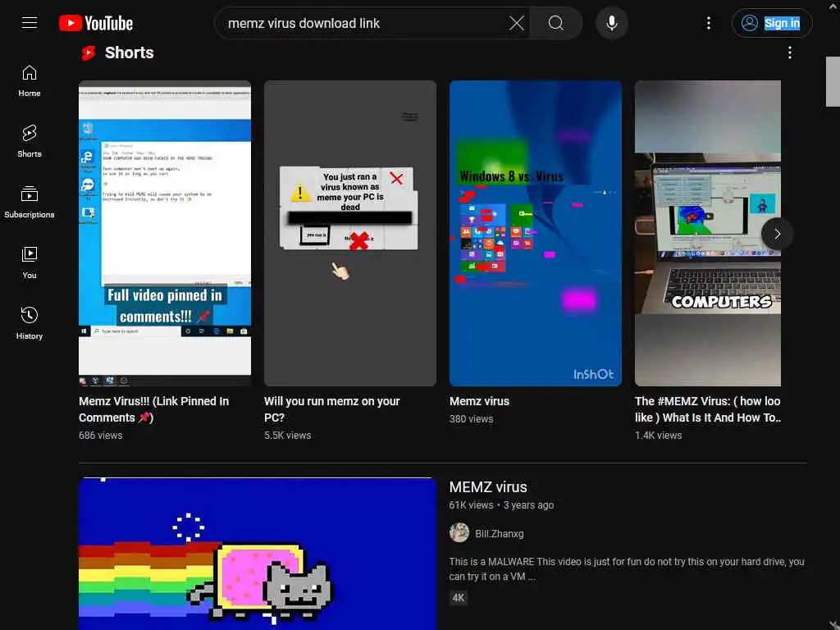Screen dimensions: 840x630
Task: Open the 'MEMZ virus' video title
Action: (x=488, y=487)
